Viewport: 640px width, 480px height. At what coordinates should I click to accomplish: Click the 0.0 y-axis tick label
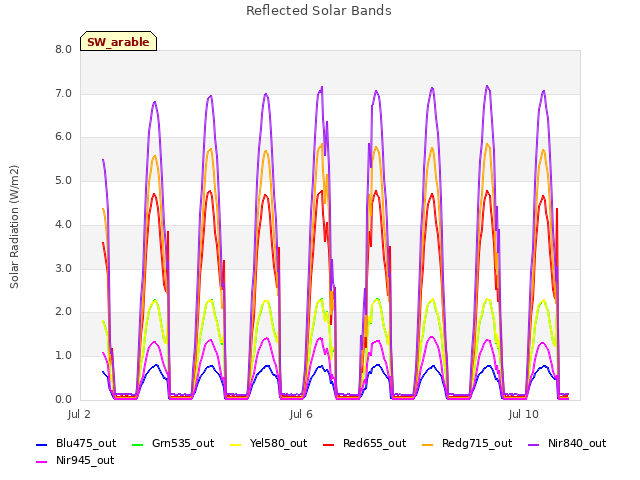coord(63,400)
